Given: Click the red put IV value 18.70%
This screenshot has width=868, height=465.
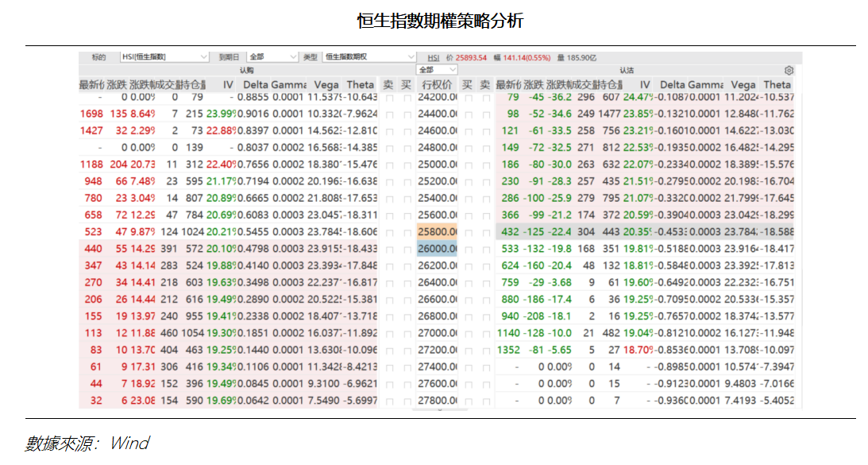Looking at the screenshot, I should (638, 351).
